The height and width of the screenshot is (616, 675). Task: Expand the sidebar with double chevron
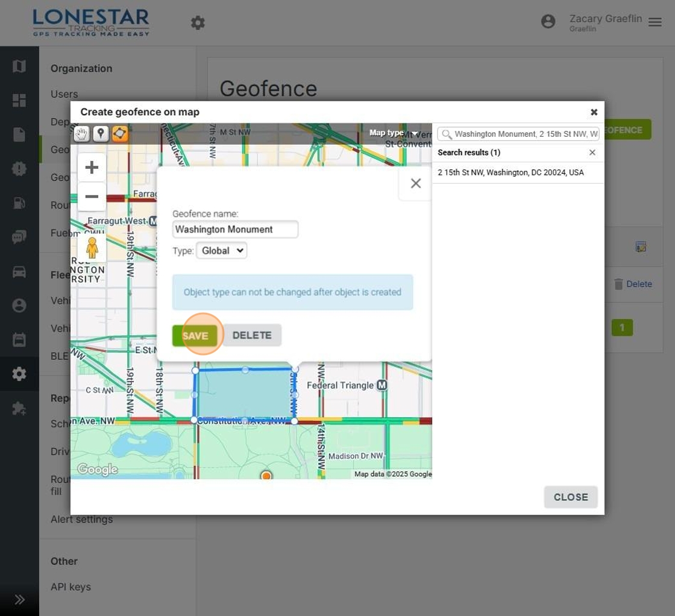click(19, 600)
